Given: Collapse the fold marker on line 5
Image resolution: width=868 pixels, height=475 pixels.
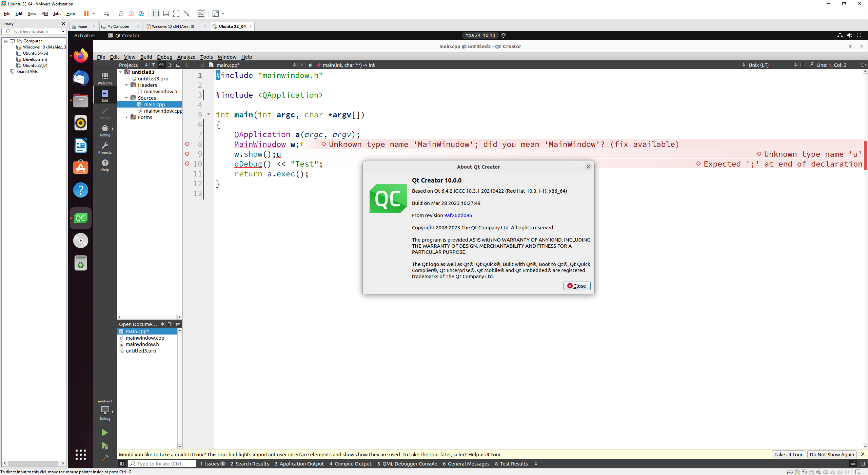Looking at the screenshot, I should (x=209, y=114).
